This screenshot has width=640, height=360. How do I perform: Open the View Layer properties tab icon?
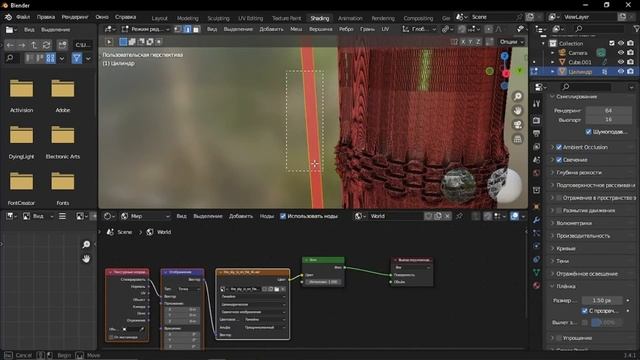(x=536, y=147)
